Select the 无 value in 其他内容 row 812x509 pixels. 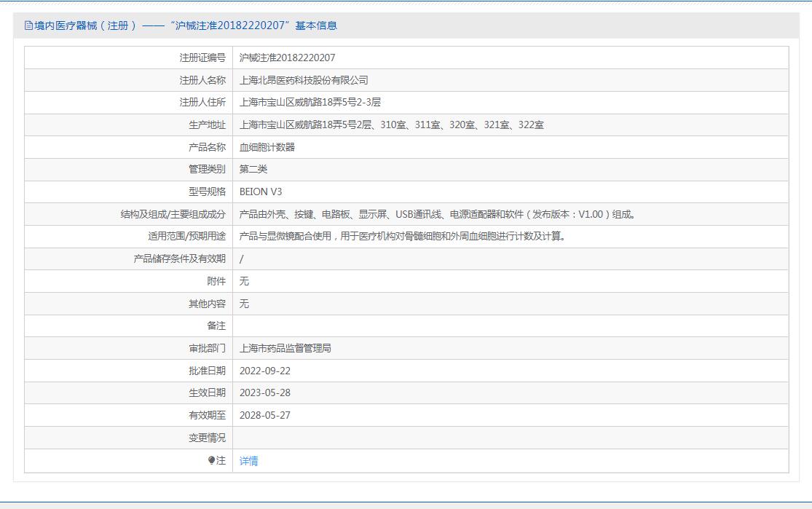tap(244, 304)
